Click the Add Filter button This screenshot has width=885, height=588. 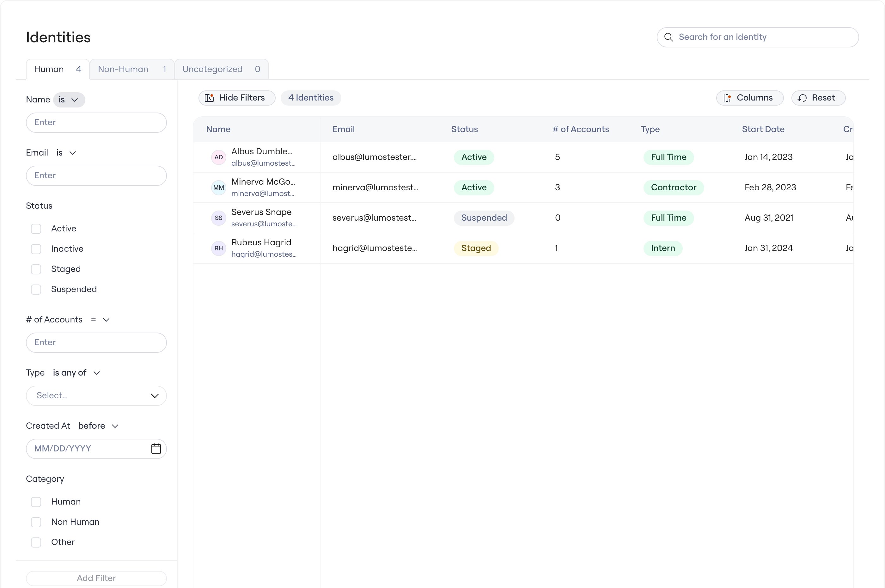coord(96,578)
